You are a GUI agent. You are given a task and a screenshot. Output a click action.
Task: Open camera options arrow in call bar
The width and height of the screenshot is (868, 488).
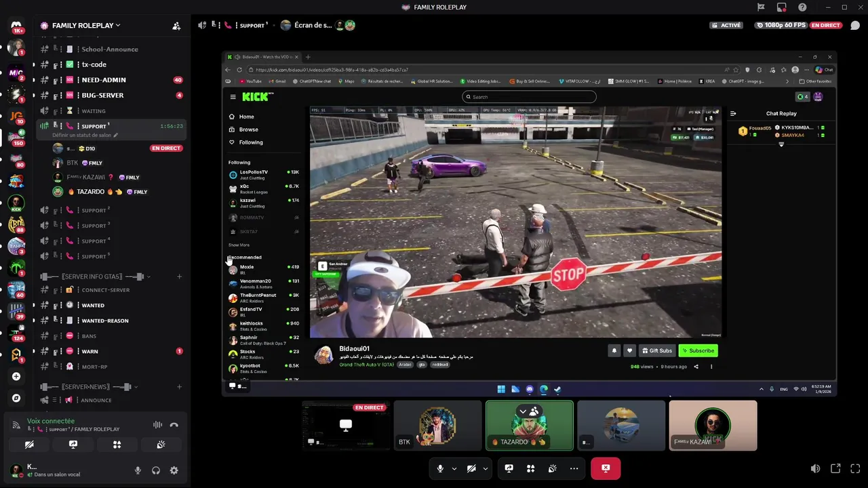tap(485, 468)
